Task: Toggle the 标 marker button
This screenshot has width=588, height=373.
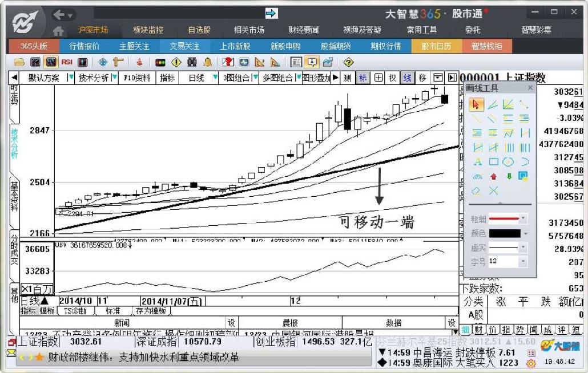Action: pyautogui.click(x=363, y=78)
